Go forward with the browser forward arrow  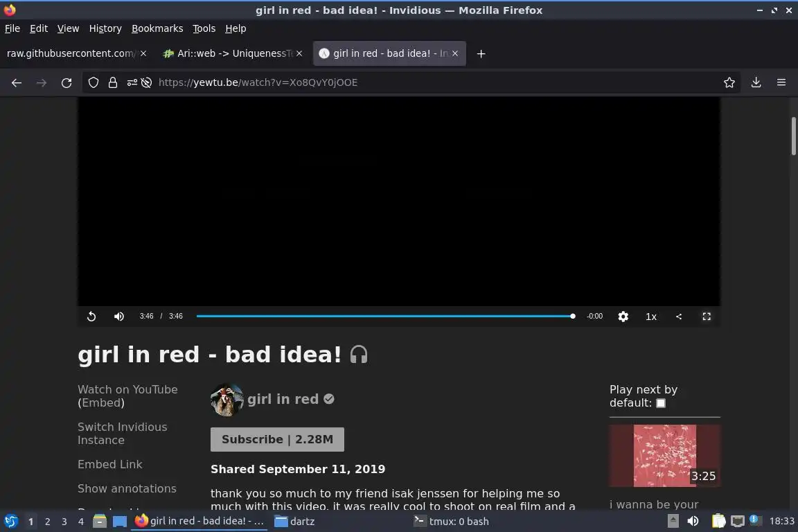(42, 82)
